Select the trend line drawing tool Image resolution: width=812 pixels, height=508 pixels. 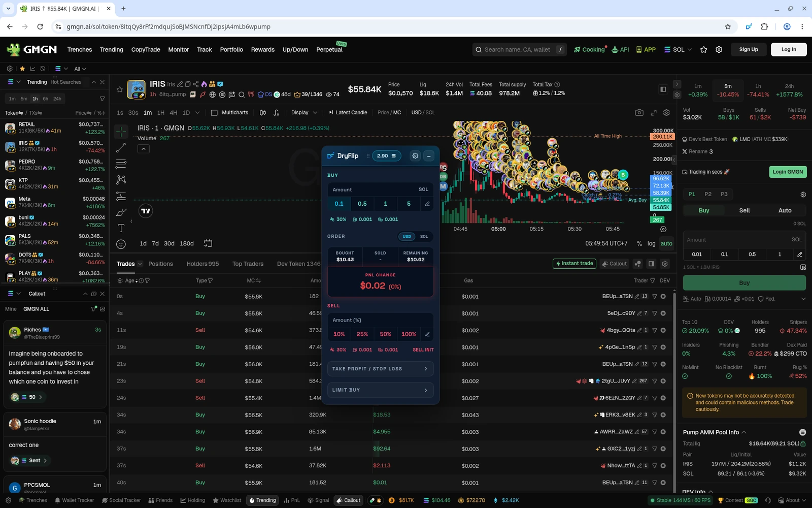coord(121,148)
